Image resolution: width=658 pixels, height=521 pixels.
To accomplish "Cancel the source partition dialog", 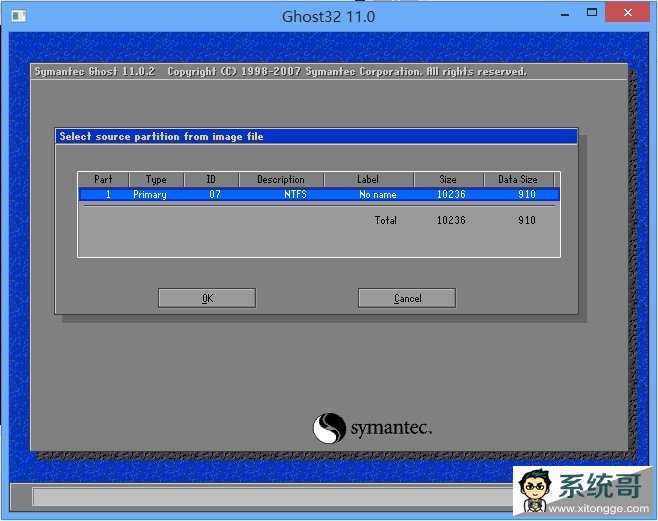I will click(x=407, y=298).
